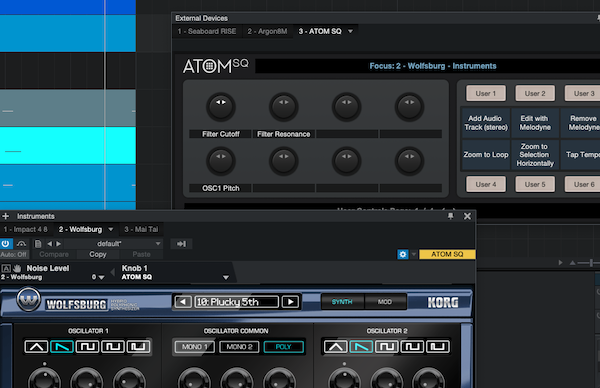Click the User 5 button
Image resolution: width=600 pixels, height=388 pixels.
pos(535,184)
